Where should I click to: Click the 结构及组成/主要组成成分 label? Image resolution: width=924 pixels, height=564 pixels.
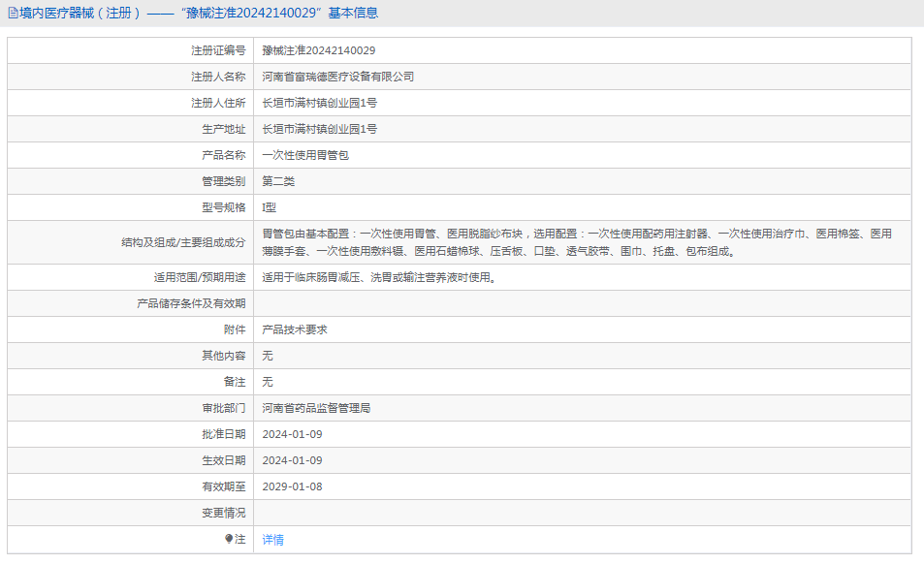tap(184, 242)
